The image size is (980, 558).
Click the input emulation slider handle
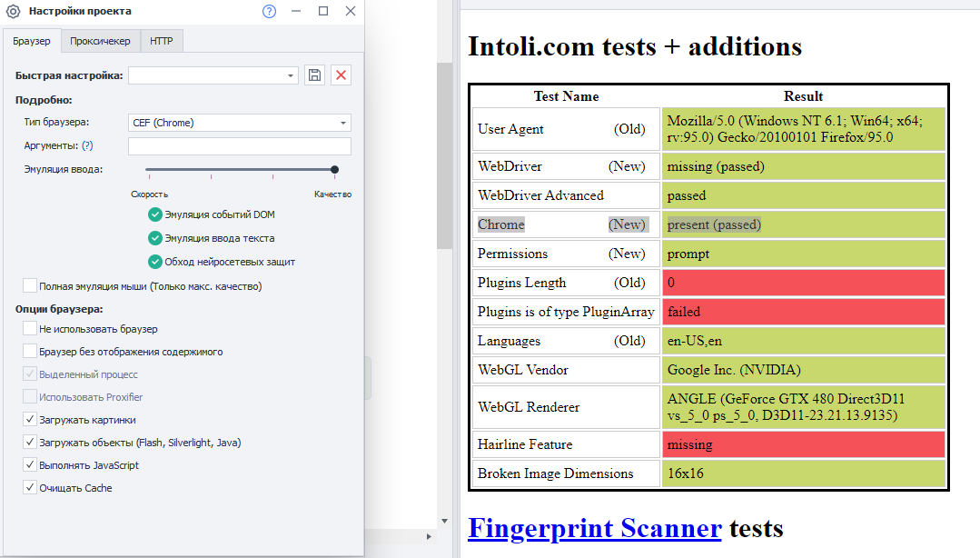pyautogui.click(x=335, y=170)
